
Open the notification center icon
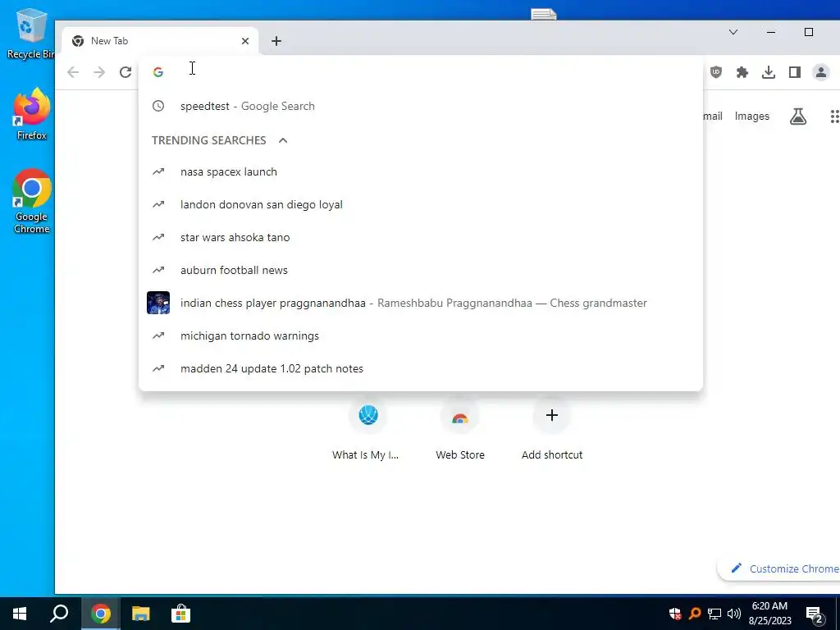click(x=815, y=614)
